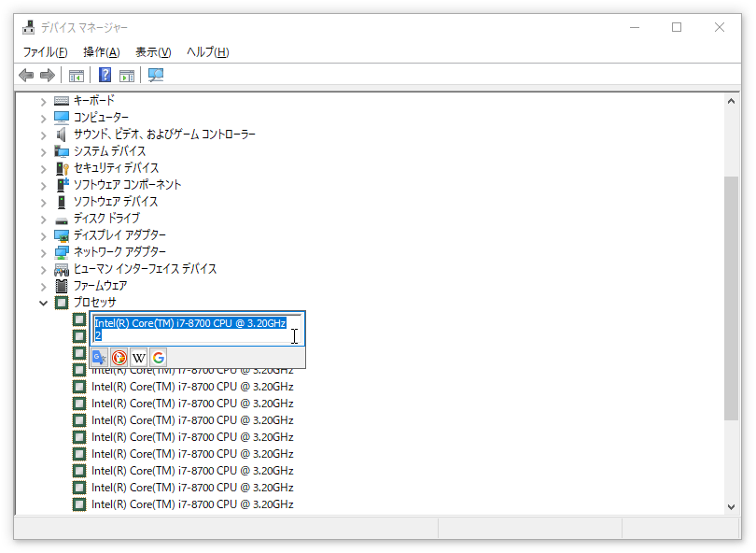Expand the セキュリティ デバイス category
The height and width of the screenshot is (553, 756).
point(43,169)
